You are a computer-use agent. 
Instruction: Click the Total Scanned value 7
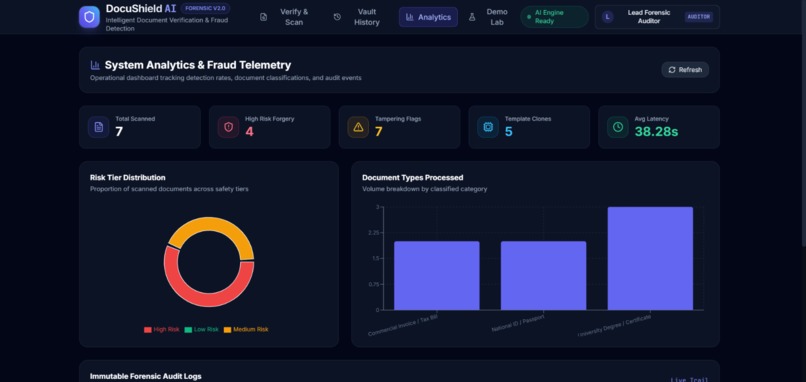(x=119, y=132)
